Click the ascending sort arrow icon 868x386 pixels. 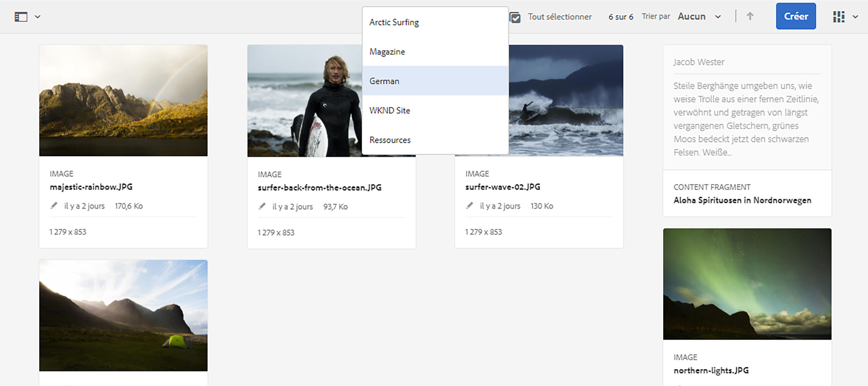(x=750, y=16)
